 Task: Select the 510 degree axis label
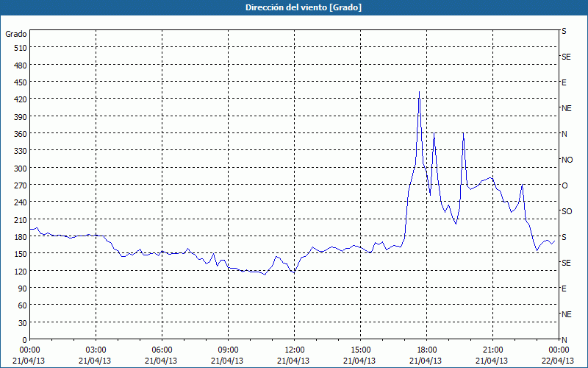[21, 48]
